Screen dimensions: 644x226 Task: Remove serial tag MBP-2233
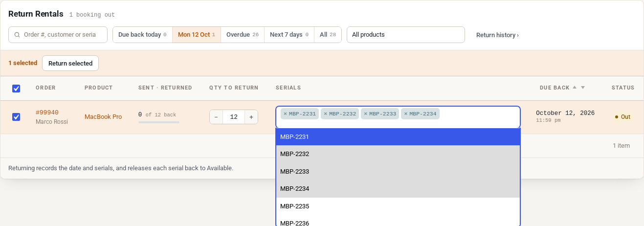[365, 114]
